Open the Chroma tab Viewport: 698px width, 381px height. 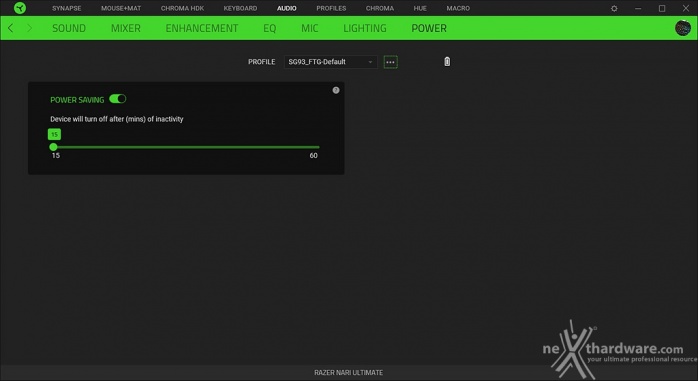(380, 8)
